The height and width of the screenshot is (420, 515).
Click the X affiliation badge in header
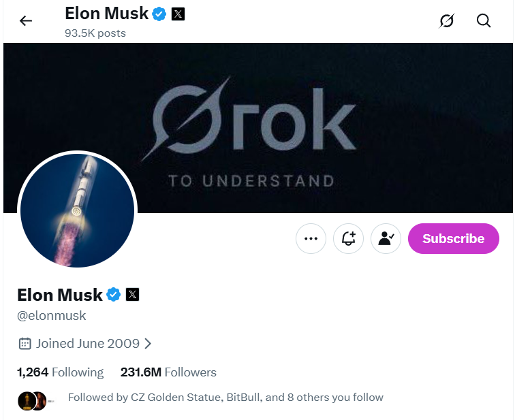point(178,14)
